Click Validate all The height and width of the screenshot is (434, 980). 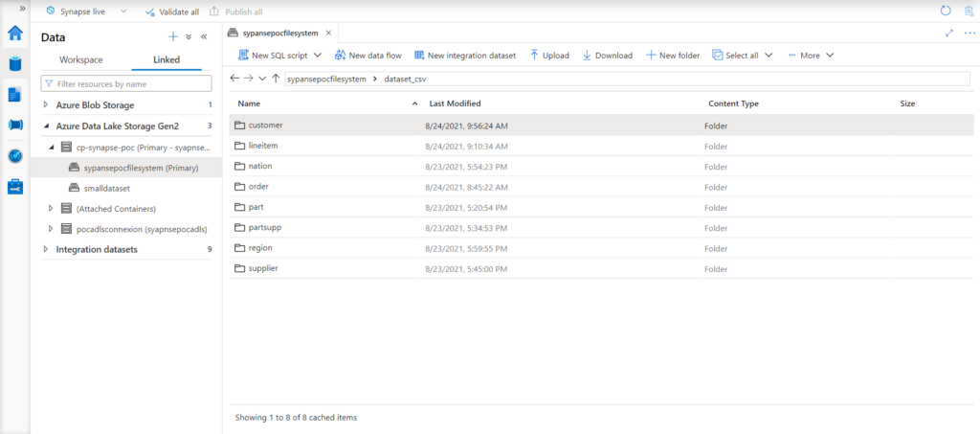pos(171,11)
